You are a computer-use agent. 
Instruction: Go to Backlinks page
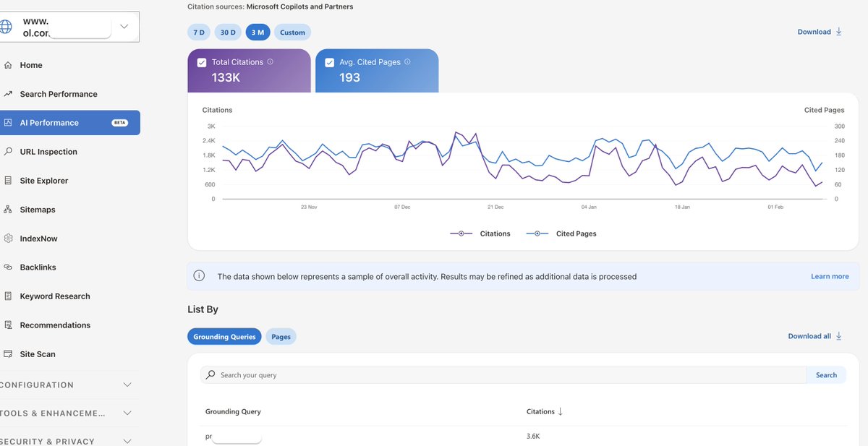click(38, 267)
